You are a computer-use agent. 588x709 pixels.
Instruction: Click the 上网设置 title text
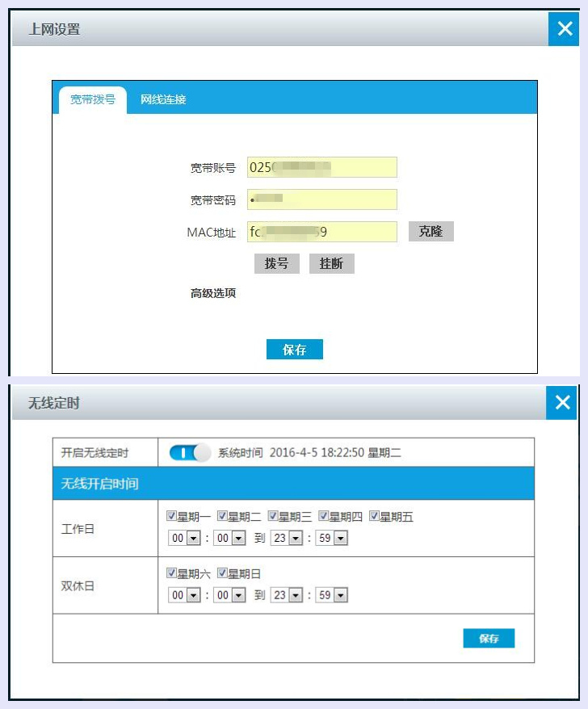click(x=54, y=29)
